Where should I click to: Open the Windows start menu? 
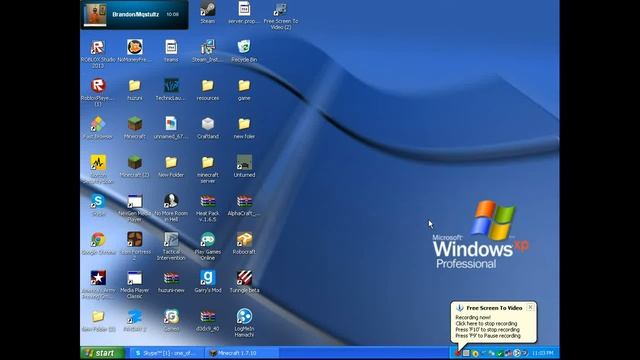(102, 353)
